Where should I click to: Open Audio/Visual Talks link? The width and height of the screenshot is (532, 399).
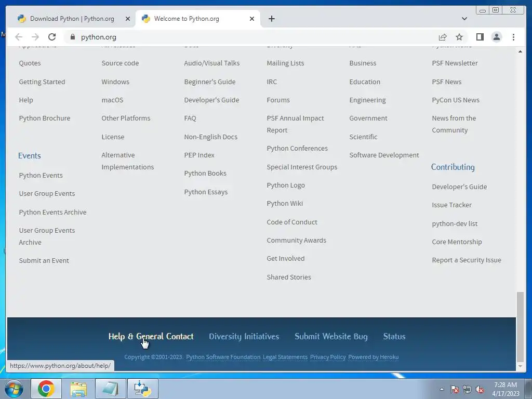pos(212,63)
